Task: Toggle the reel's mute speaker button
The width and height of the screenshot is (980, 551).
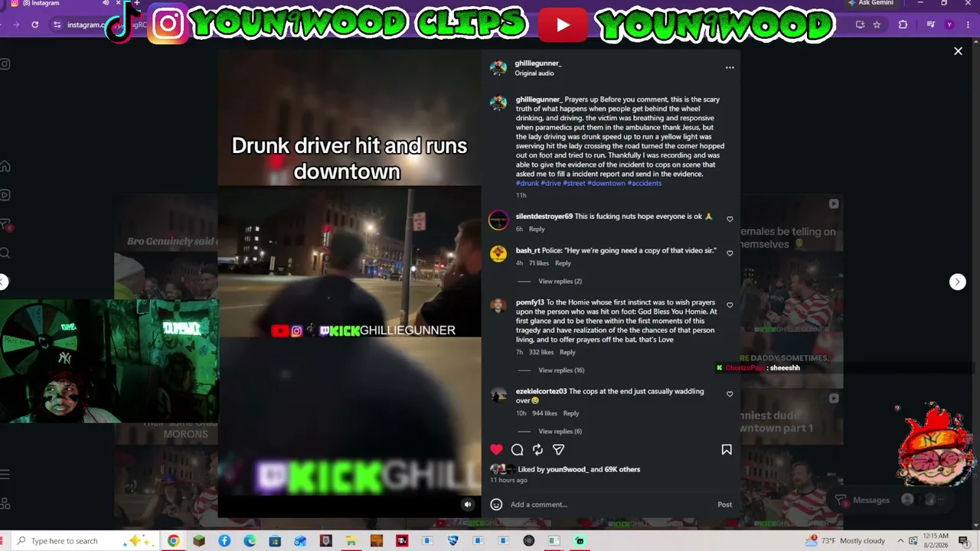Action: click(x=468, y=504)
